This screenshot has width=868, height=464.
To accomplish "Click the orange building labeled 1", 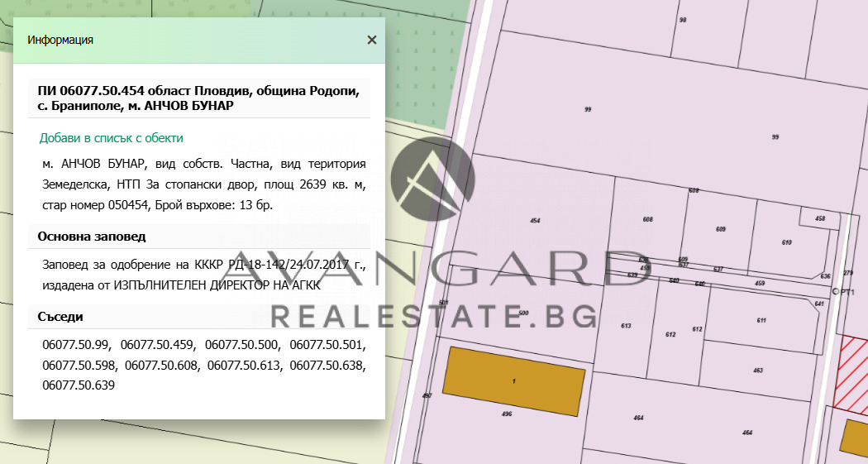I will 514,372.
